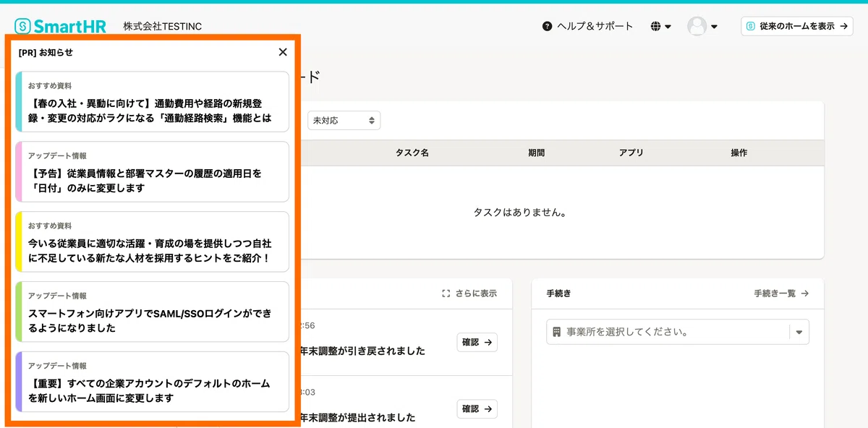Open 手続き一覧 link

click(x=781, y=294)
